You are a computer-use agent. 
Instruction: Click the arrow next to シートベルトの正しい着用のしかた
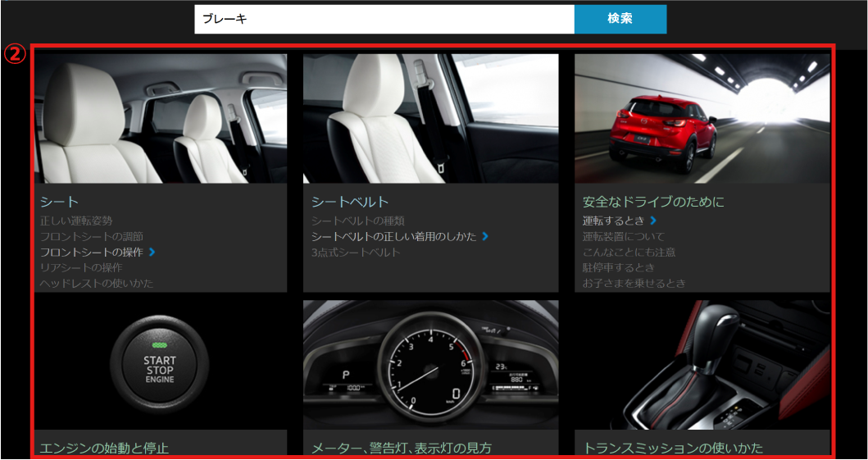[485, 236]
